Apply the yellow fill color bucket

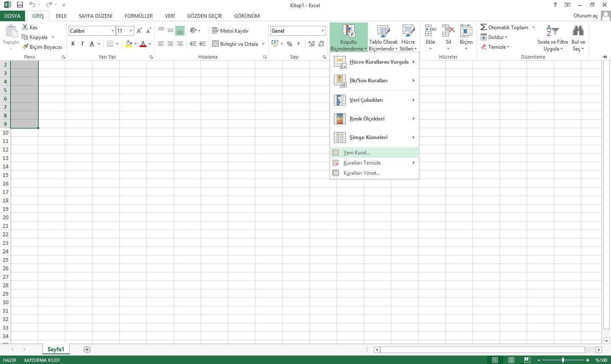pos(129,44)
